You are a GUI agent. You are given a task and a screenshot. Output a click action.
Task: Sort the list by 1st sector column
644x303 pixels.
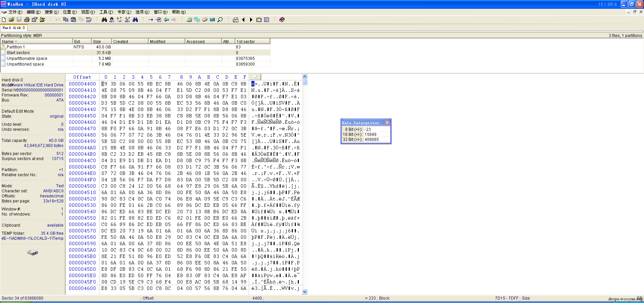252,41
